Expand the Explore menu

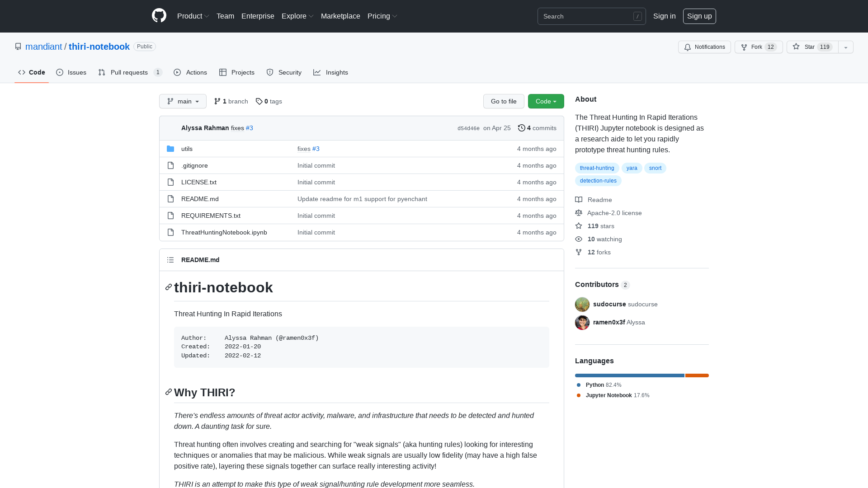pos(297,16)
